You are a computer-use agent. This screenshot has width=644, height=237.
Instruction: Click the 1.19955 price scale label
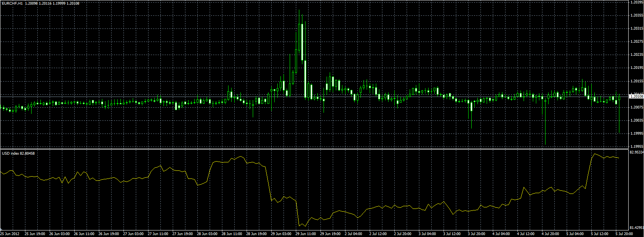pyautogui.click(x=637, y=147)
